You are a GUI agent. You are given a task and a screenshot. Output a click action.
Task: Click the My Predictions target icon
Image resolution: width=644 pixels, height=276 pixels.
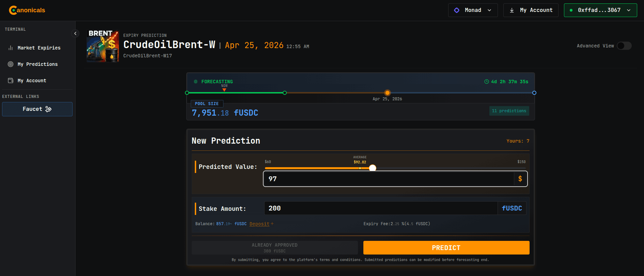(x=11, y=64)
